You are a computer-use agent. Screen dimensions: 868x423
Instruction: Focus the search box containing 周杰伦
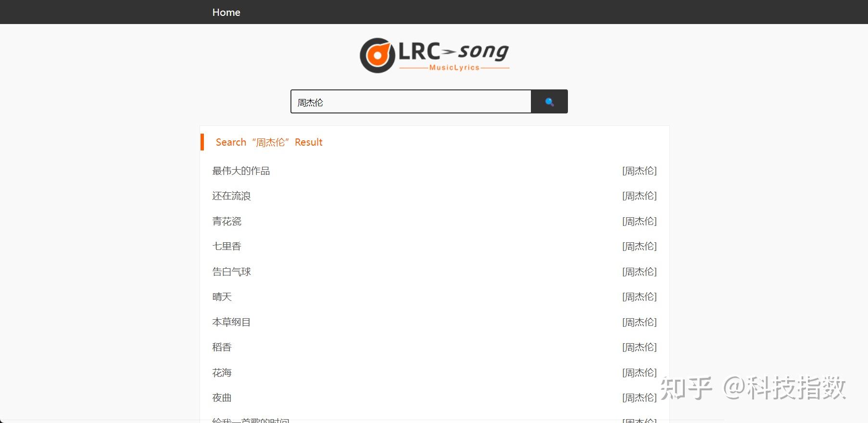click(x=411, y=101)
